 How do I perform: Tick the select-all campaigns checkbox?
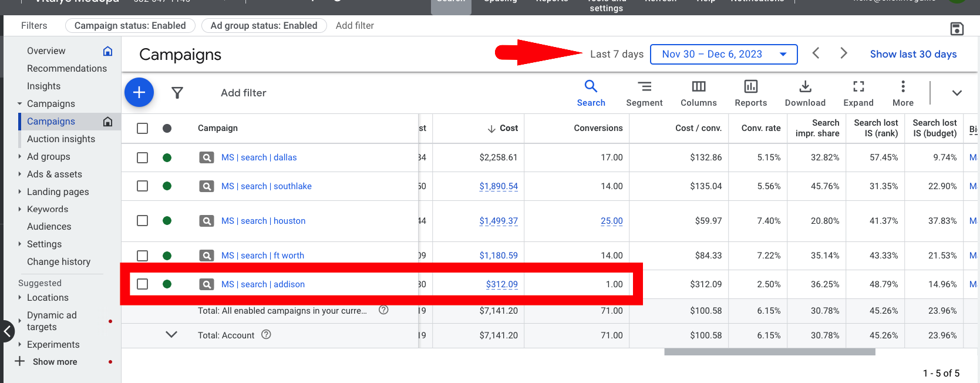(x=142, y=128)
